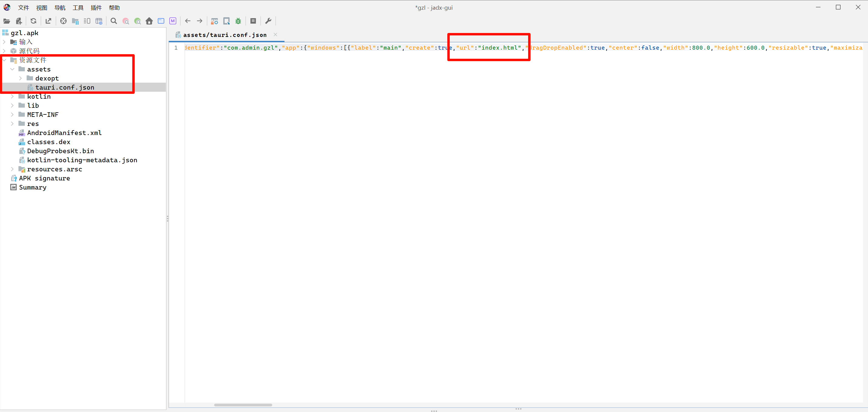
Task: Click the horizontal scrollbar in editor
Action: coord(243,404)
